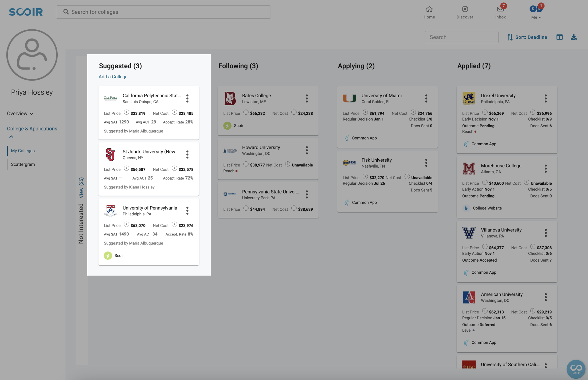Open Drexel University kebab menu

tap(546, 98)
